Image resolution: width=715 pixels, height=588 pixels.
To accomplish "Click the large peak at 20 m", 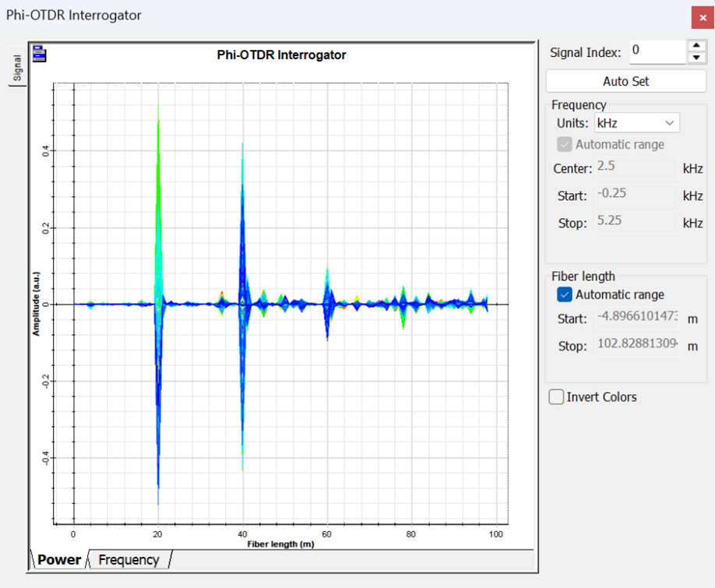I will point(158,156).
